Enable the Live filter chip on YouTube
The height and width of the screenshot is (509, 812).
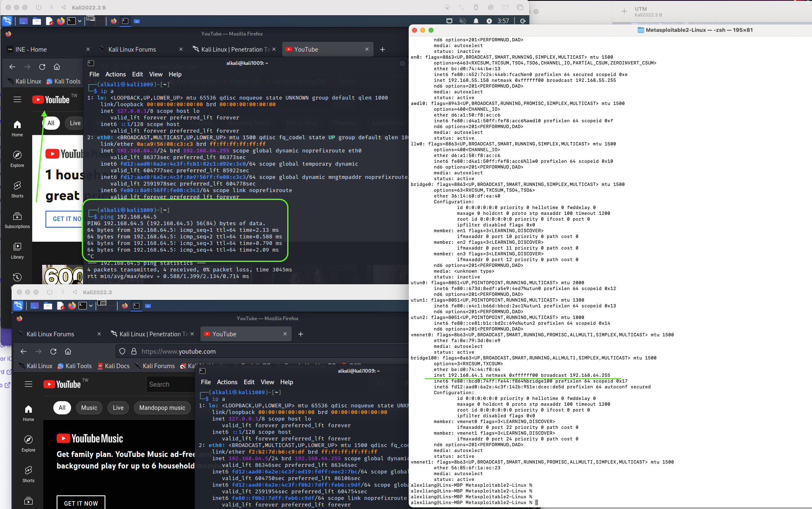[x=75, y=123]
